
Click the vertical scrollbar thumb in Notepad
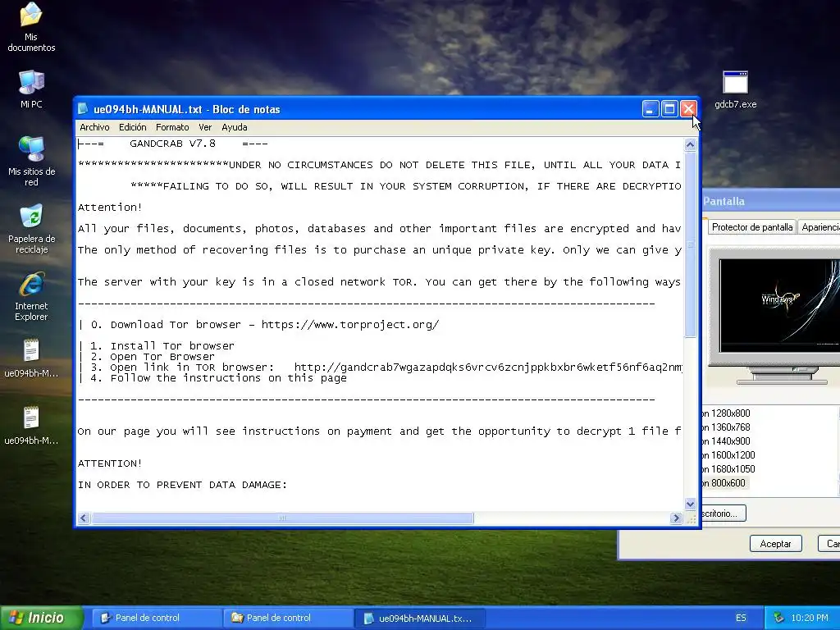tap(690, 244)
